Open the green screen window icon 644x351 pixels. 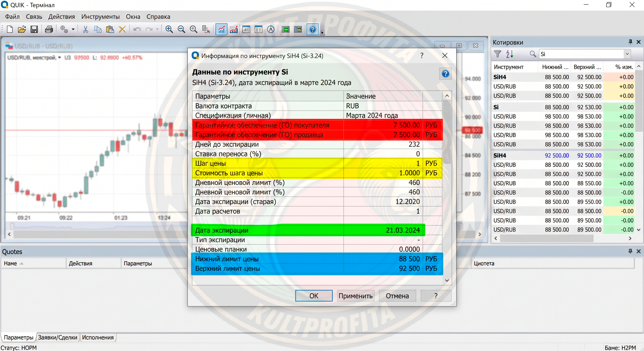tap(285, 29)
